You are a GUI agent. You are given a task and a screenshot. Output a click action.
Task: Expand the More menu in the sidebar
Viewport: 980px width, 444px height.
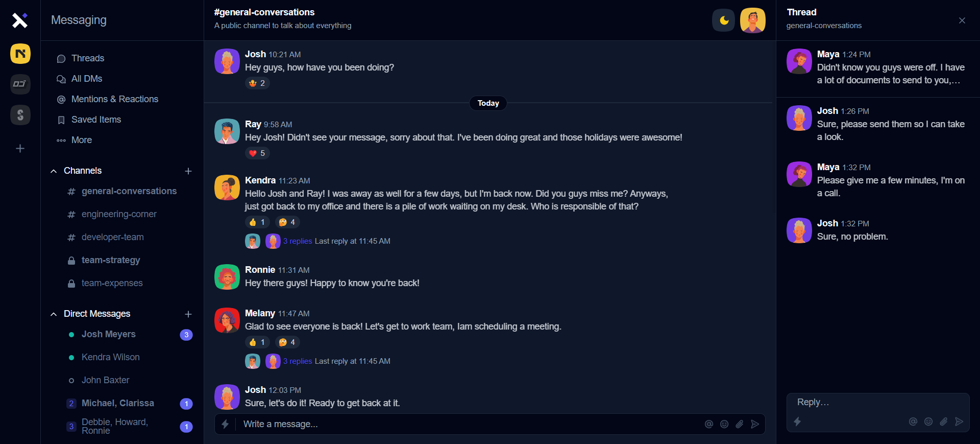(81, 140)
